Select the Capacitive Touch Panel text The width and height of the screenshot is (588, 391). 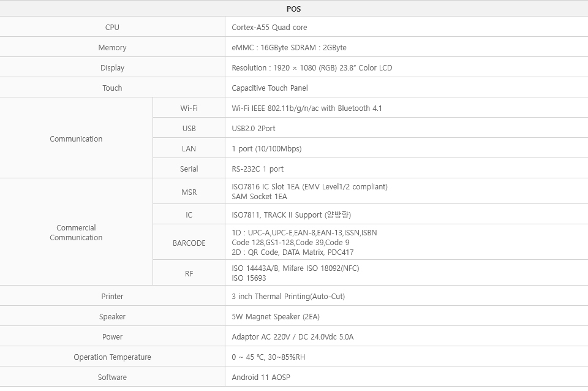pos(269,88)
